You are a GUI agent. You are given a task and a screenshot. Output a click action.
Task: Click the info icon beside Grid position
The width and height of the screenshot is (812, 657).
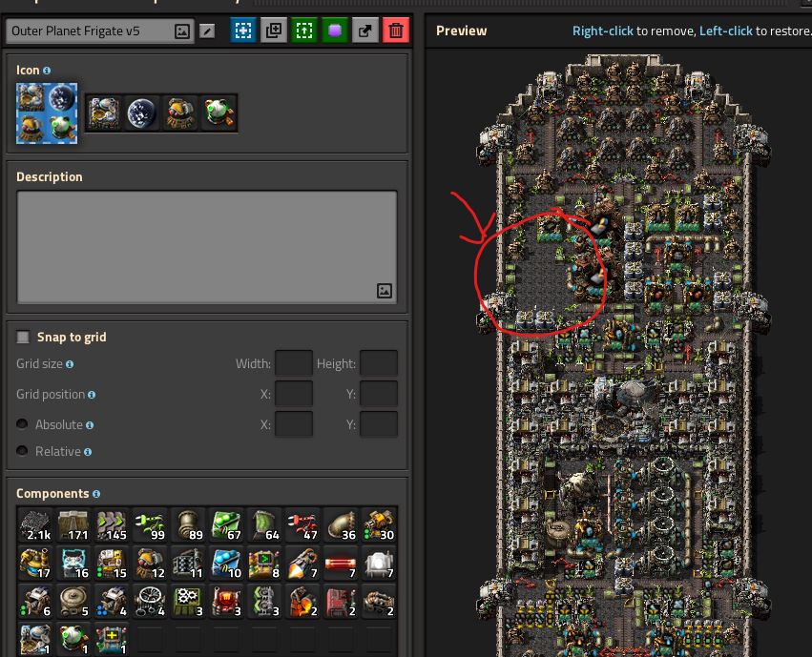(x=92, y=395)
